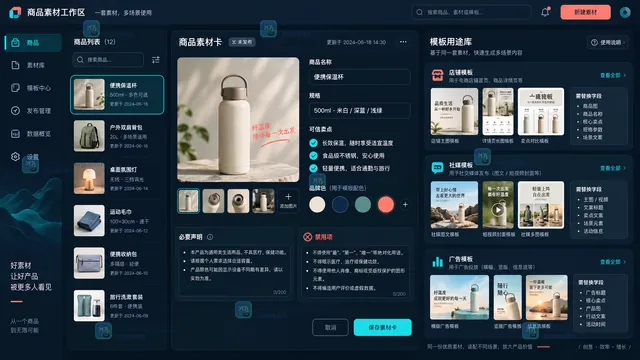Click the 未发布 status tag
This screenshot has width=640, height=360.
click(242, 42)
